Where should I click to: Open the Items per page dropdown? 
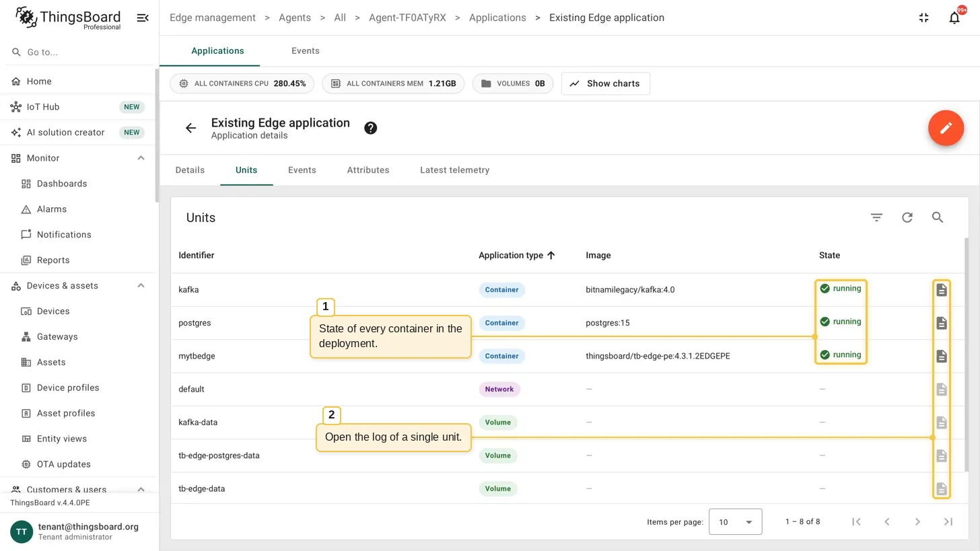coord(735,522)
